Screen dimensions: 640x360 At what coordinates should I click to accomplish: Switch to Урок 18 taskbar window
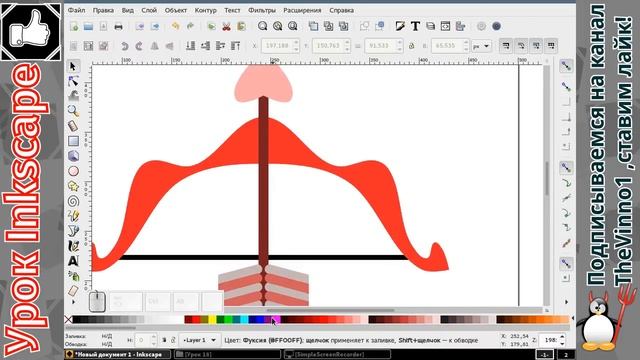coord(227,354)
